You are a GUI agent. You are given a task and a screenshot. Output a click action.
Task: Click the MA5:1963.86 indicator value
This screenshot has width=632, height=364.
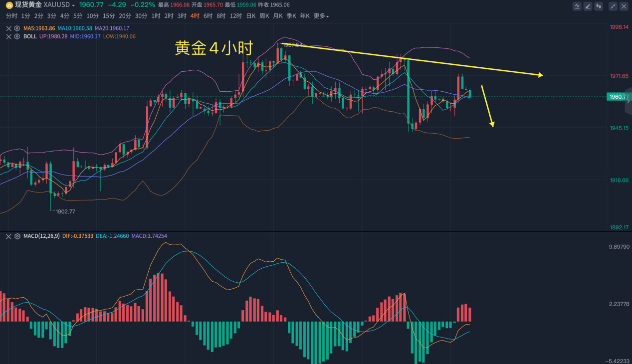point(39,28)
